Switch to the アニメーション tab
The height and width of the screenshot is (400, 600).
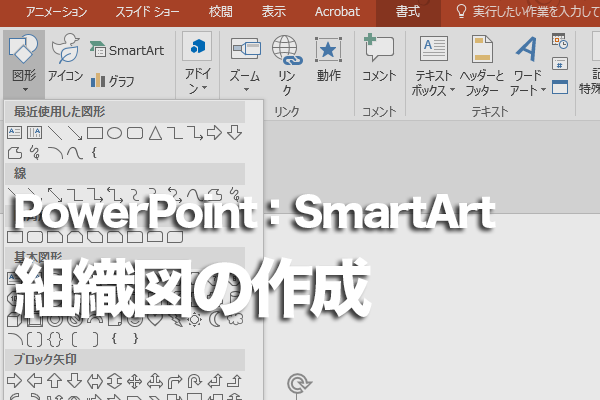click(x=57, y=12)
